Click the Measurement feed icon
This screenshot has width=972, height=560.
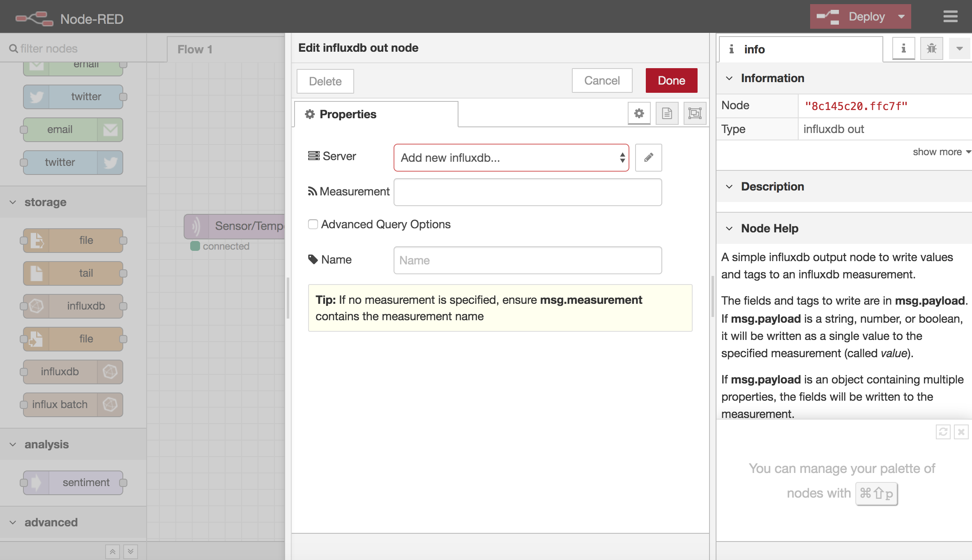click(313, 191)
